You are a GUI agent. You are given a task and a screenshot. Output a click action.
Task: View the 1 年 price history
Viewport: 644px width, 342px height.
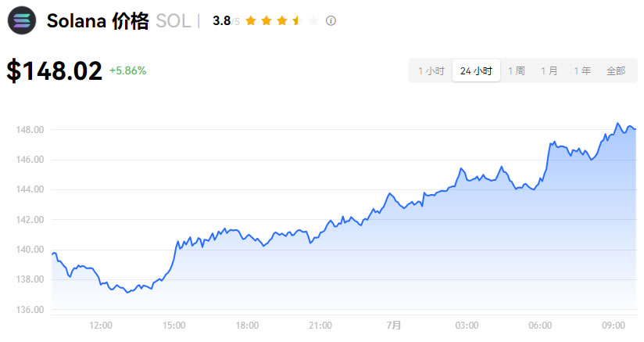point(581,70)
